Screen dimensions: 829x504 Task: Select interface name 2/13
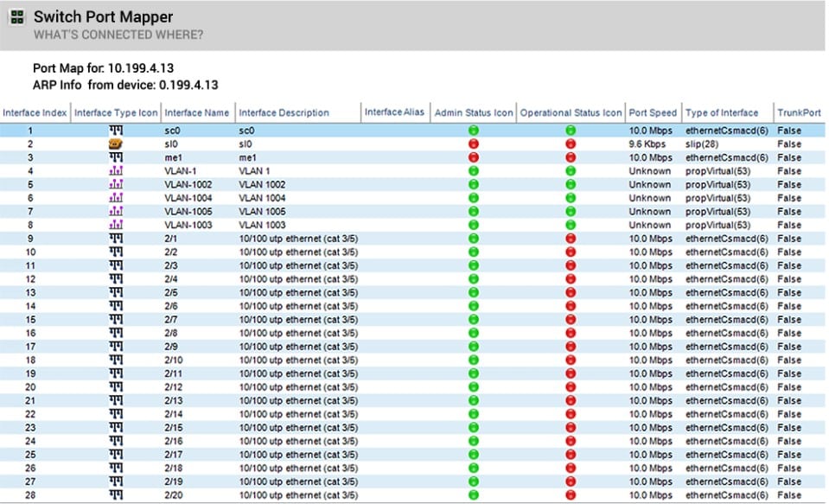click(174, 400)
